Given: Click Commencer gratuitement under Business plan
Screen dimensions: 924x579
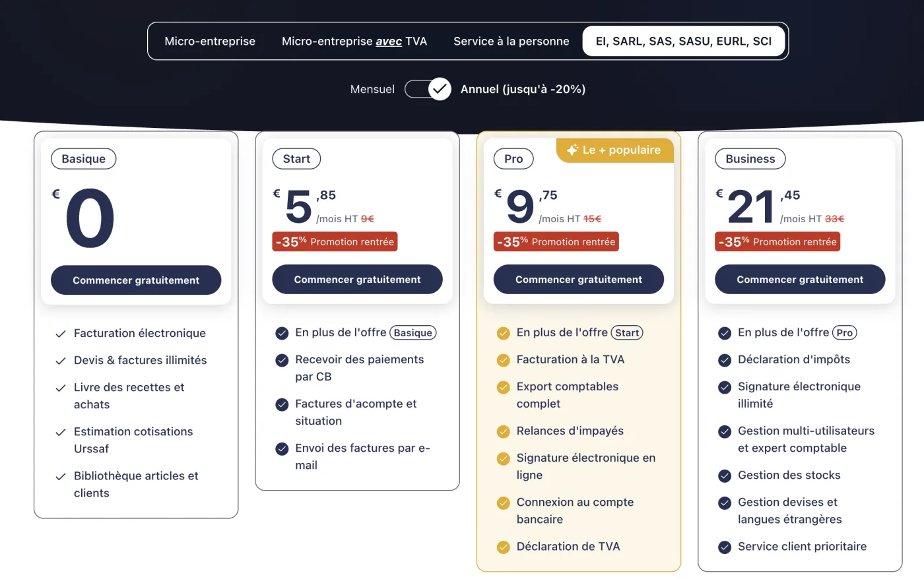Looking at the screenshot, I should (x=800, y=280).
